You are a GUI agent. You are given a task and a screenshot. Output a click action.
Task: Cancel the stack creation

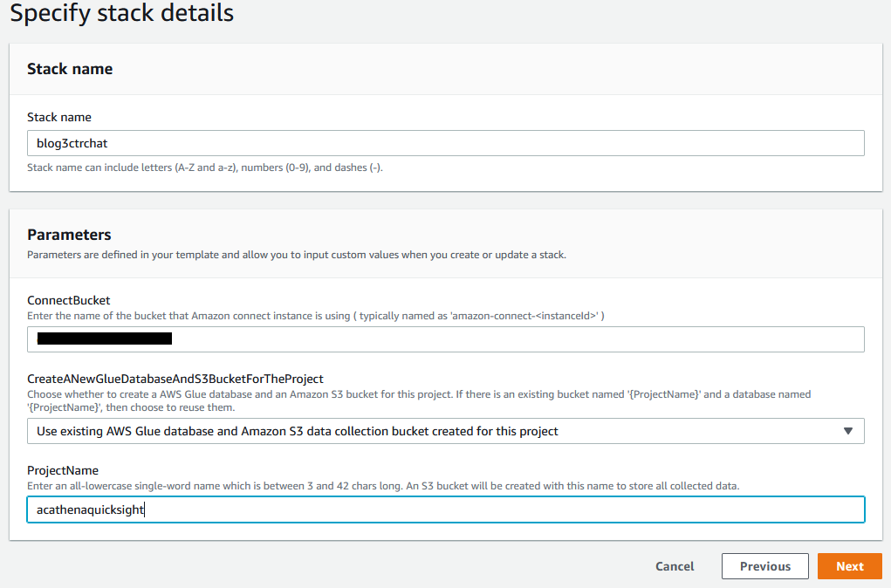pos(674,565)
